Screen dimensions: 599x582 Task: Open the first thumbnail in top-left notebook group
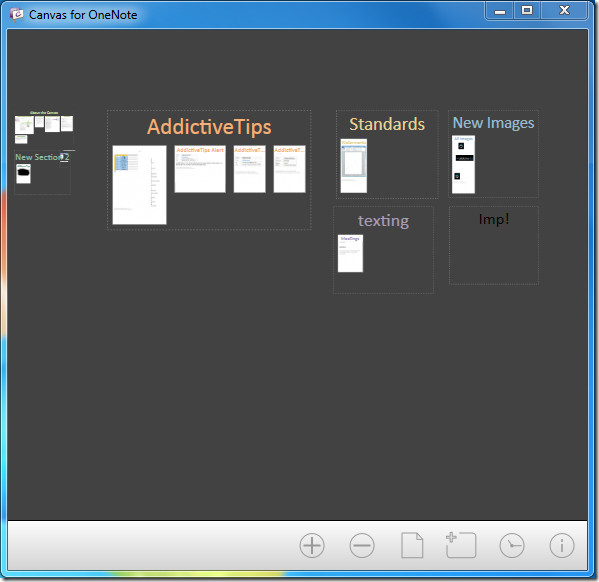pyautogui.click(x=24, y=125)
